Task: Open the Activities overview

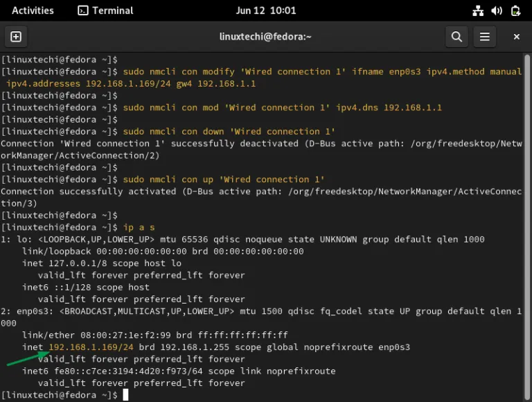Action: tap(33, 10)
